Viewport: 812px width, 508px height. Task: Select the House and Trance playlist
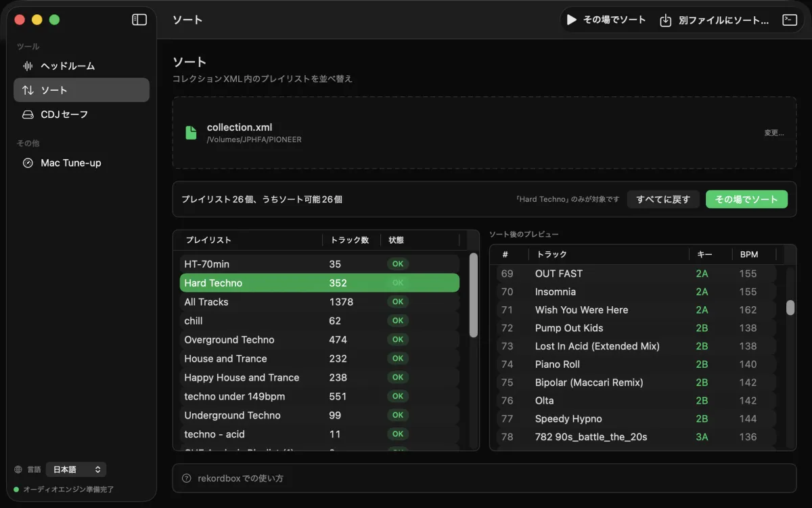(x=319, y=359)
